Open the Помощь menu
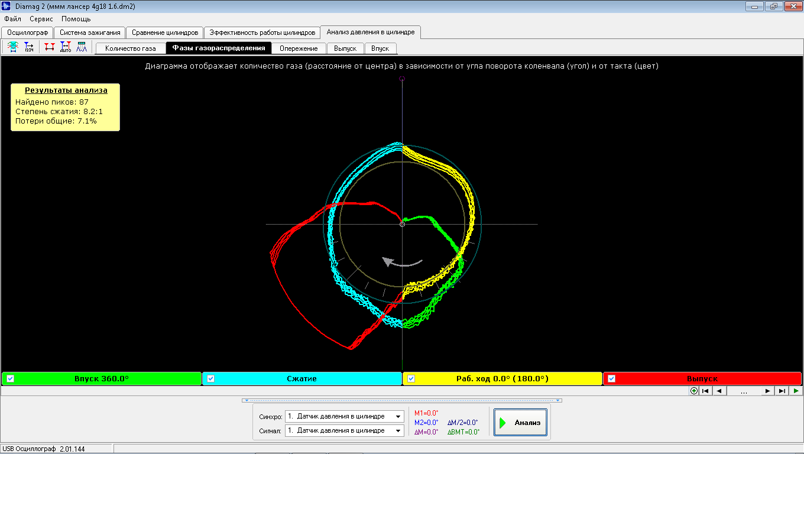The image size is (804, 532). 76,19
